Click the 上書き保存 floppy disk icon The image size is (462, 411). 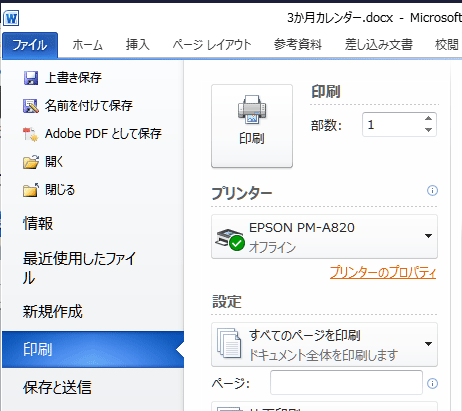pyautogui.click(x=31, y=78)
